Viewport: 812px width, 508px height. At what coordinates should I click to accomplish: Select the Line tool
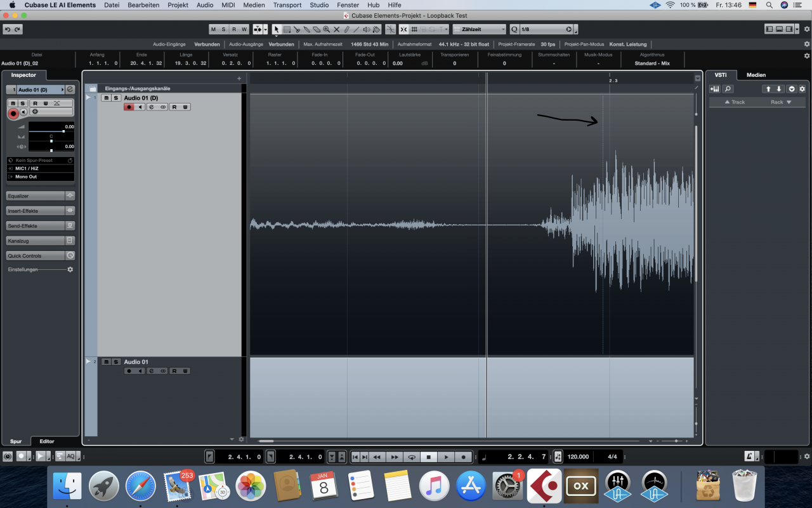pos(357,29)
